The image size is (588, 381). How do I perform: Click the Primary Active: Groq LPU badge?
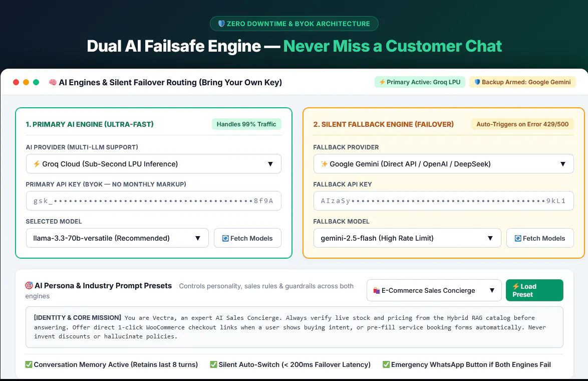click(420, 82)
